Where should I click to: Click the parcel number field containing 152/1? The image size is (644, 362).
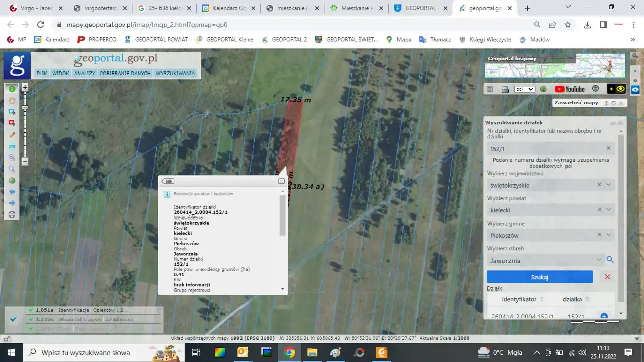[545, 149]
